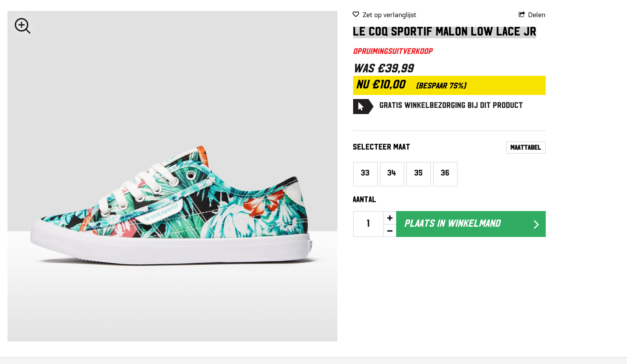Click the white chevron arrow on green button
627x364 pixels.
coord(536,224)
